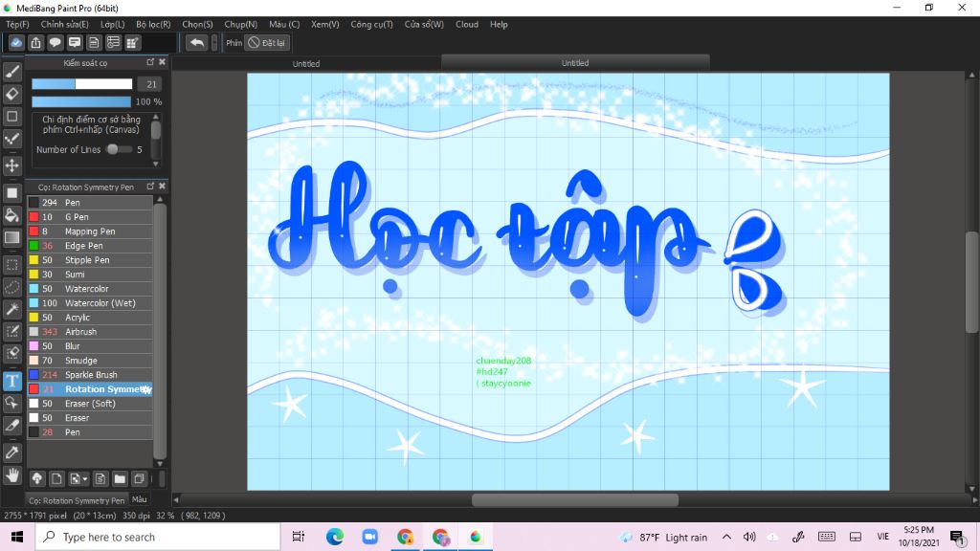The image size is (980, 551).
Task: Open Microsoft Edge from taskbar
Action: coord(334,537)
